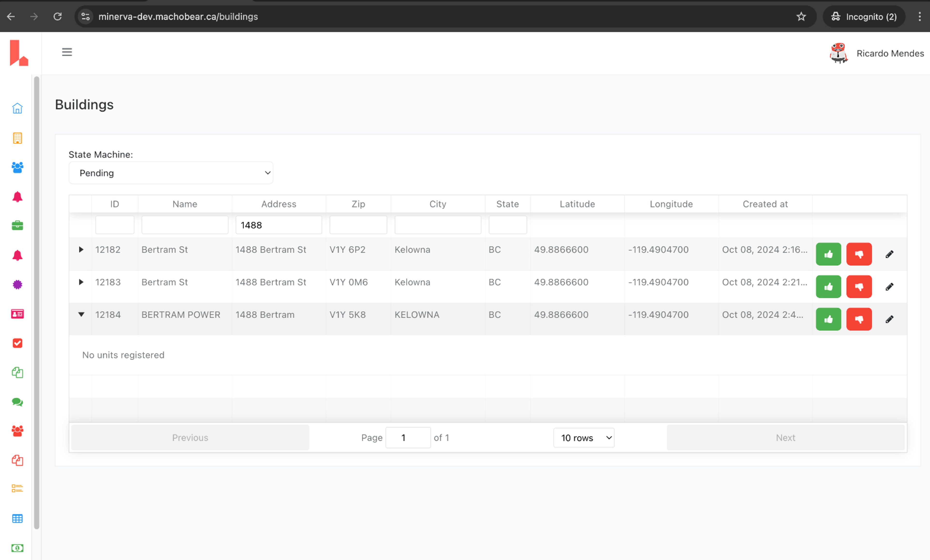Click the Address filter field containing 1488
The width and height of the screenshot is (930, 560).
pyautogui.click(x=279, y=225)
